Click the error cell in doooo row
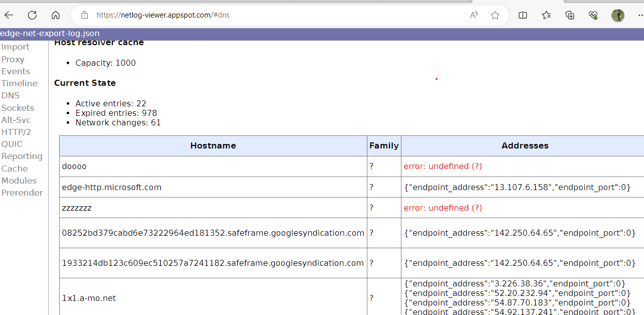Image resolution: width=644 pixels, height=315 pixels. [523, 166]
